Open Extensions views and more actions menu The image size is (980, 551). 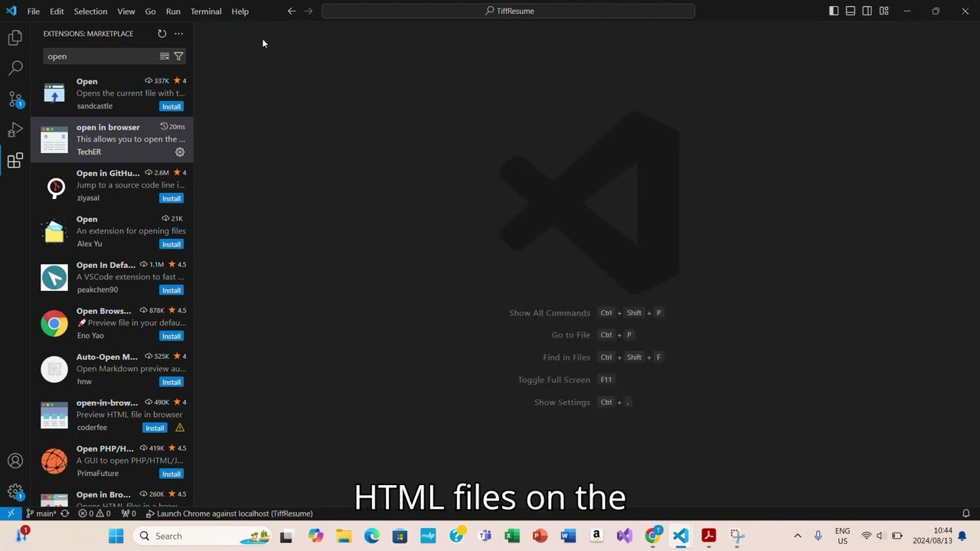[178, 34]
